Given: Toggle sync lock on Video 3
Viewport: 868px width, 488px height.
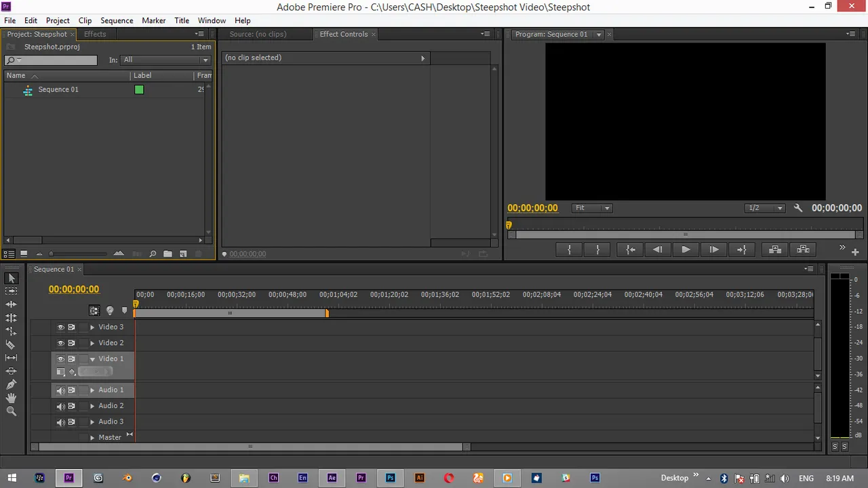Looking at the screenshot, I should click(71, 327).
